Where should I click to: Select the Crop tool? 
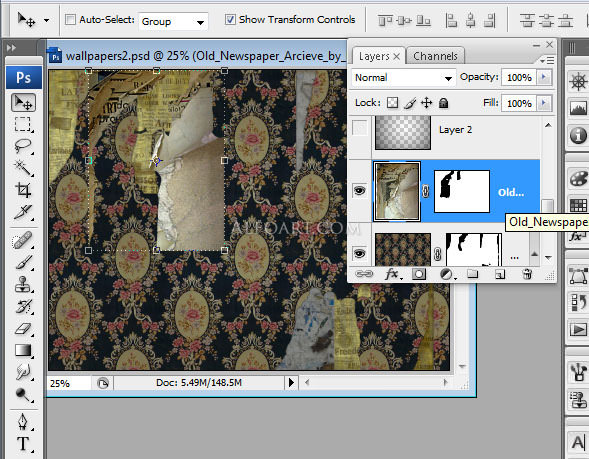click(x=23, y=190)
